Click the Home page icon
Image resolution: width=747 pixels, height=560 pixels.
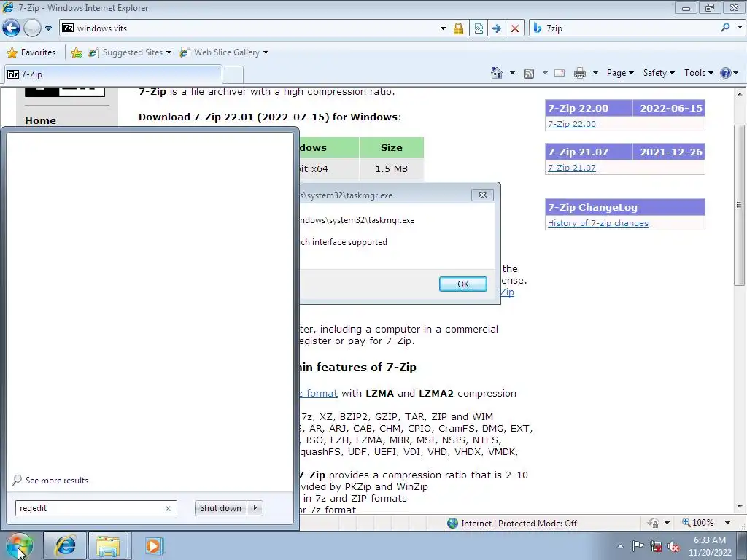point(496,73)
